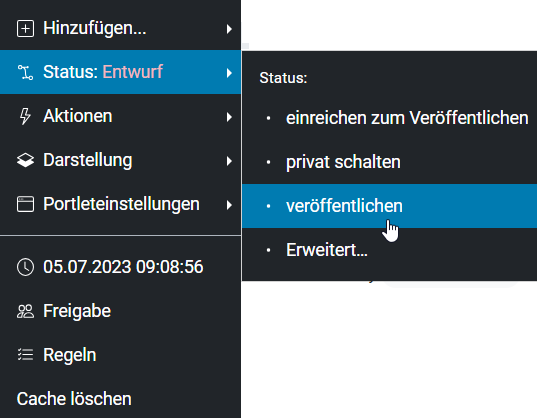Click the plus icon beside Hinzufügen
Image resolution: width=537 pixels, height=418 pixels.
pos(25,28)
